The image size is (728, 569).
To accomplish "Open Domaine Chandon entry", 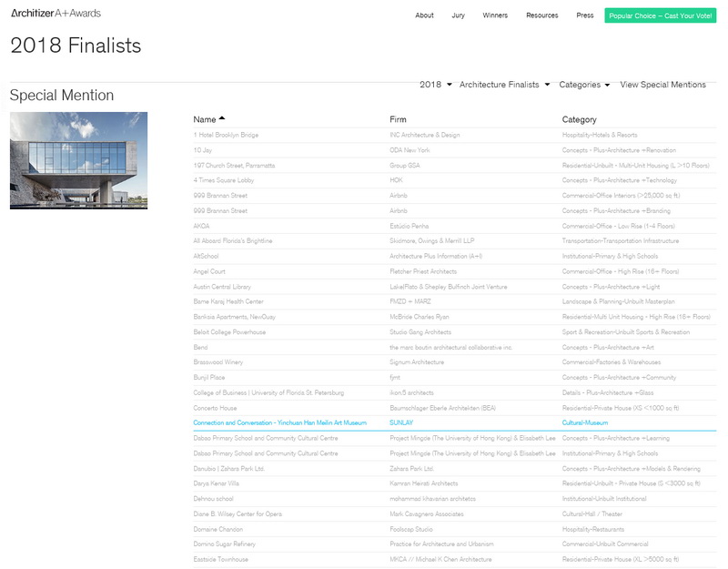I will coord(217,529).
